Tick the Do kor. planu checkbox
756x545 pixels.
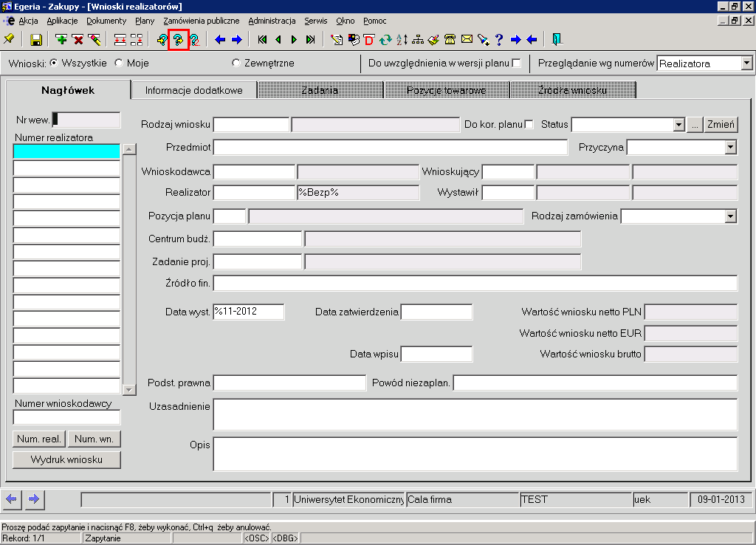click(529, 124)
